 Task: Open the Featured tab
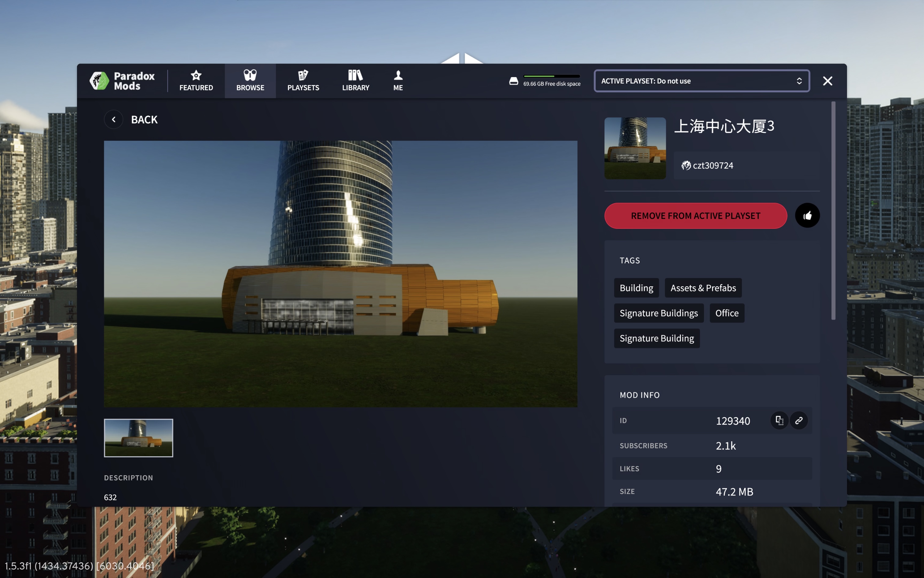(196, 81)
